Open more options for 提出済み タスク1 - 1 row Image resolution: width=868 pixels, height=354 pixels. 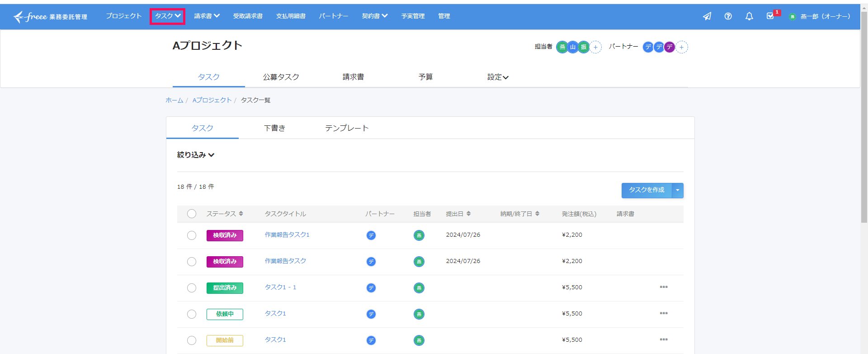tap(664, 287)
